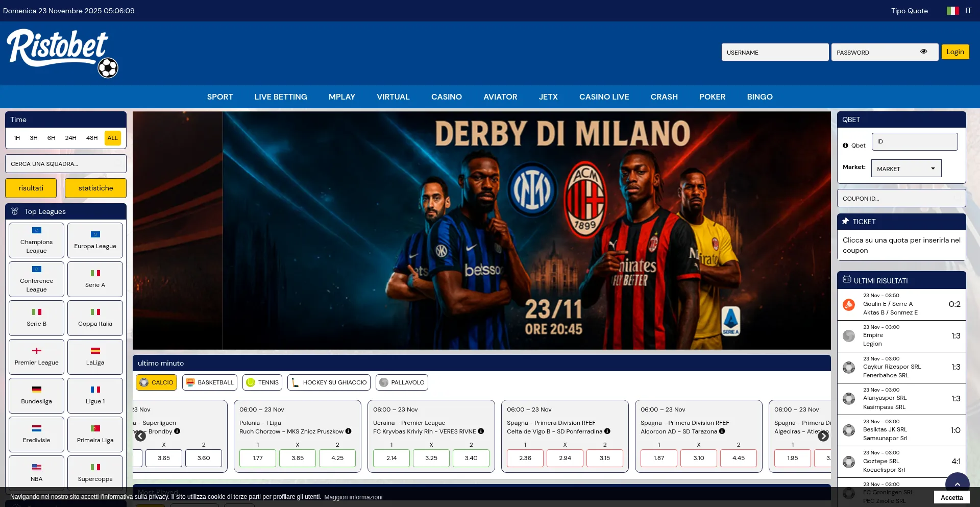Open the LIVE BETTING menu

(x=281, y=97)
